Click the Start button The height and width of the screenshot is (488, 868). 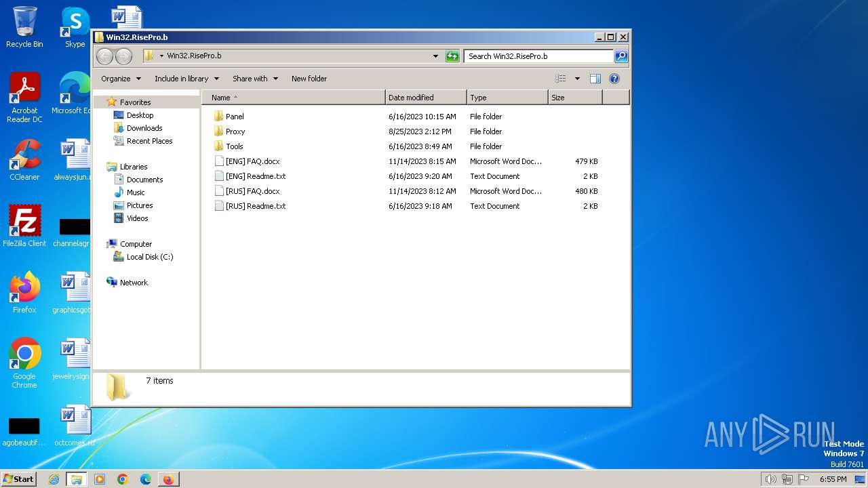18,479
